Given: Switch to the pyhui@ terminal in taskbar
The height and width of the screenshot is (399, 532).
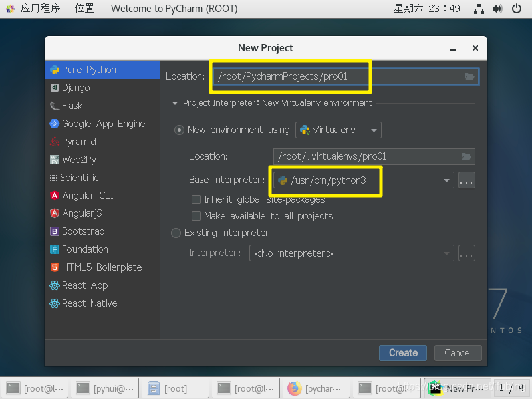Looking at the screenshot, I should (x=106, y=388).
